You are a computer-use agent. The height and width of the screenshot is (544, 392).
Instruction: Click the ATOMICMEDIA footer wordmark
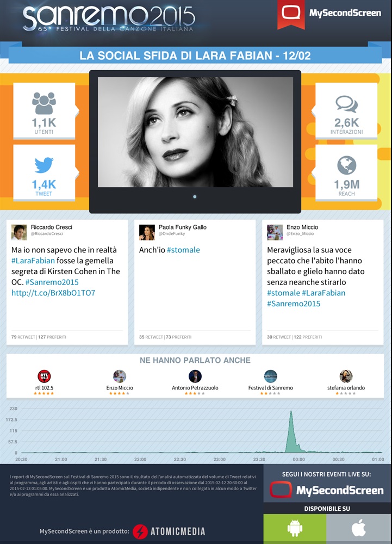[178, 531]
